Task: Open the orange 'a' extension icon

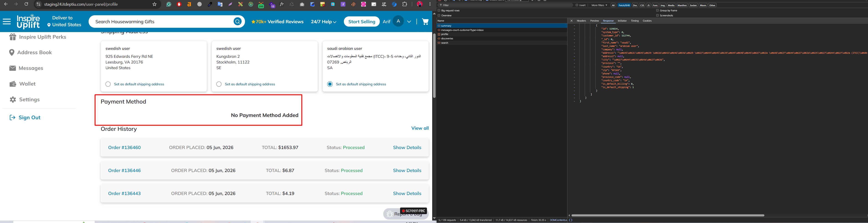Action: pyautogui.click(x=189, y=4)
